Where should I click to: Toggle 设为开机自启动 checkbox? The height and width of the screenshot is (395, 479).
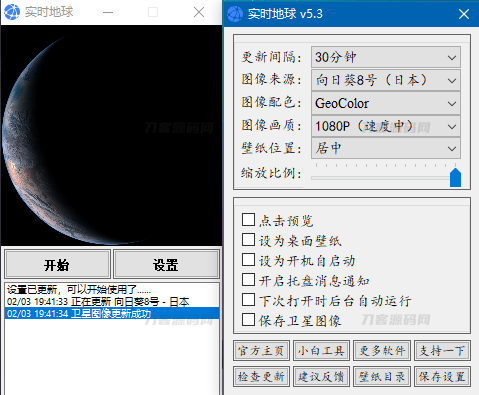click(248, 260)
